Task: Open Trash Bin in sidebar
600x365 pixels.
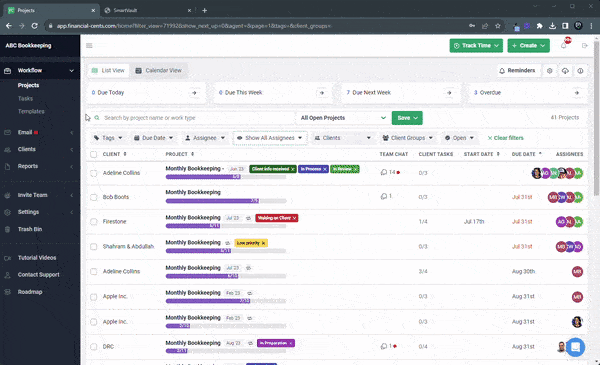Action: click(30, 229)
